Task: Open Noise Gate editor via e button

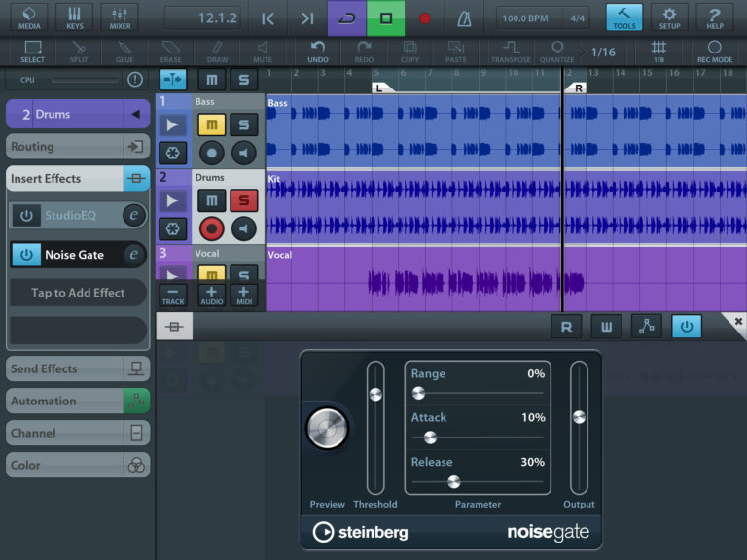Action: pyautogui.click(x=134, y=255)
